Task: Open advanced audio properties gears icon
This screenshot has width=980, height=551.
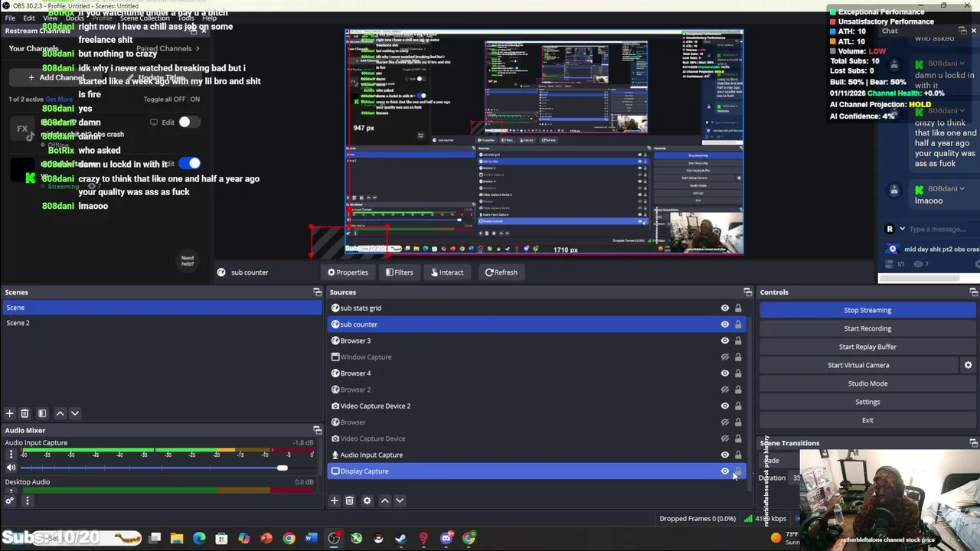Action: pos(10,500)
